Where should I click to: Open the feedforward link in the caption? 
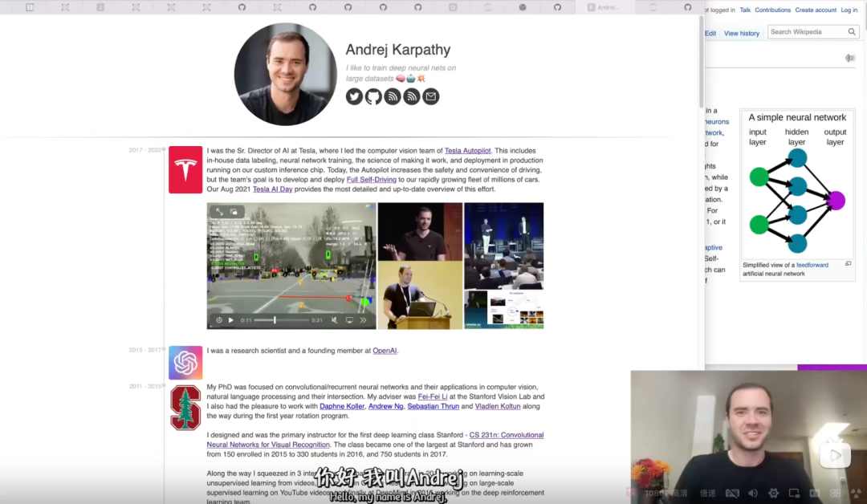pyautogui.click(x=812, y=266)
